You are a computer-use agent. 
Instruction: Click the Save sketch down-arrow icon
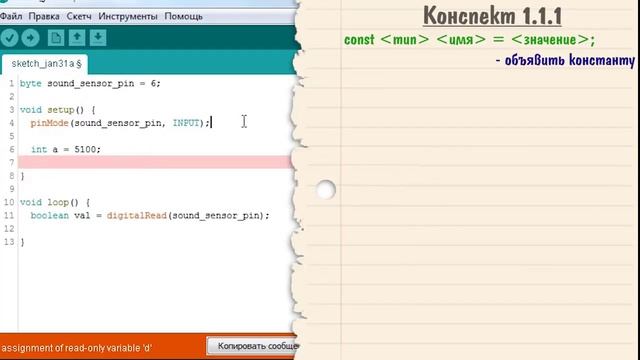pos(98,38)
